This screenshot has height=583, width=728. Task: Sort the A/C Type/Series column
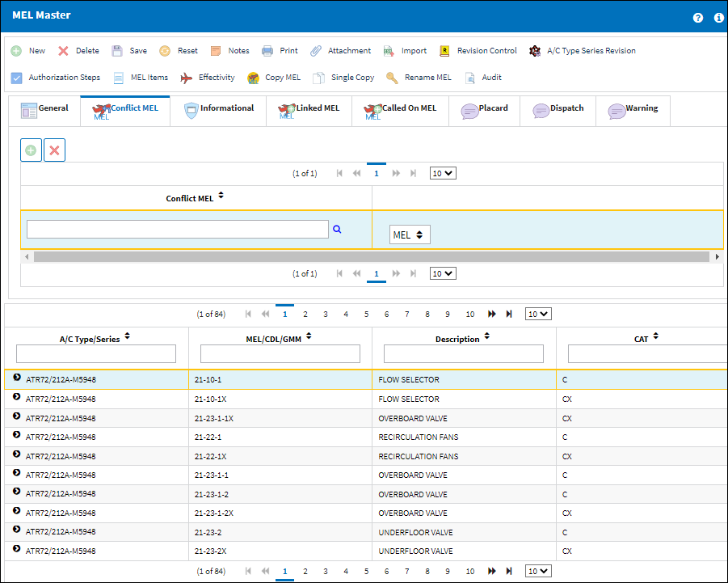tap(127, 336)
